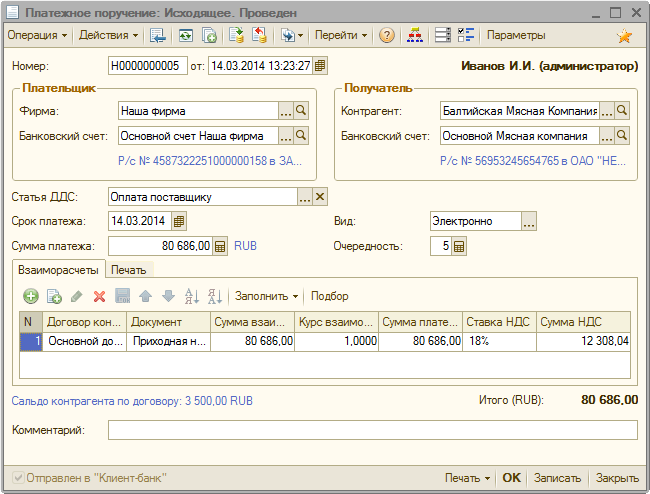Click the red delete row icon
The image size is (650, 494).
99,296
